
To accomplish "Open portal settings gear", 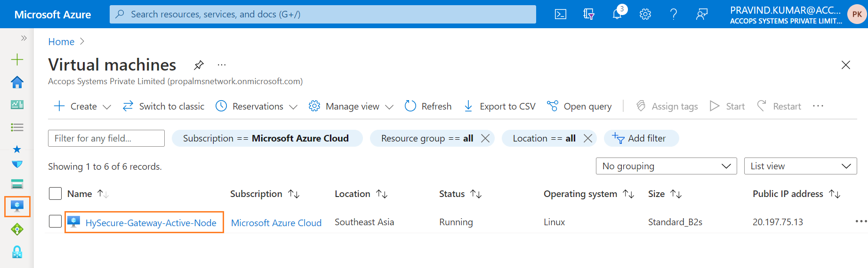I will coord(645,14).
